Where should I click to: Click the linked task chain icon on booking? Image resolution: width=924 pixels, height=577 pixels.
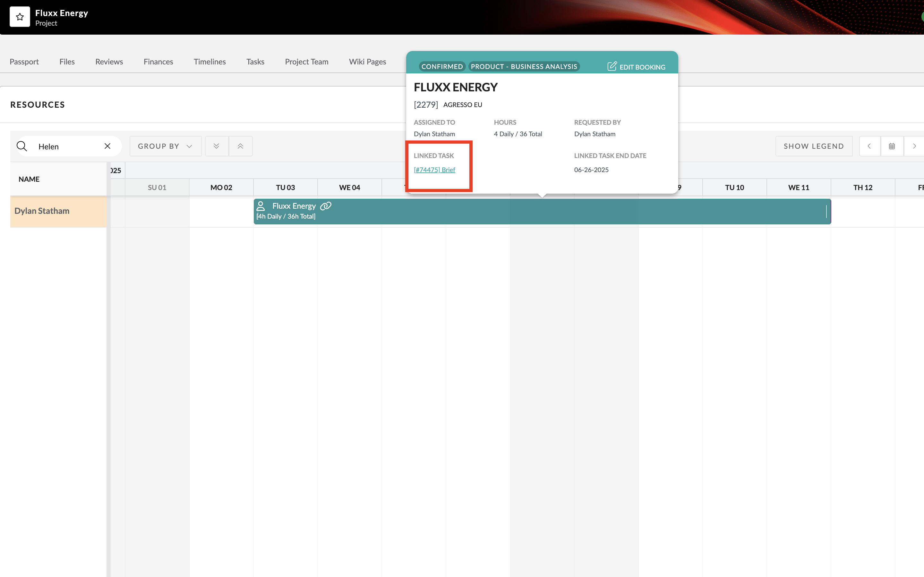click(326, 206)
